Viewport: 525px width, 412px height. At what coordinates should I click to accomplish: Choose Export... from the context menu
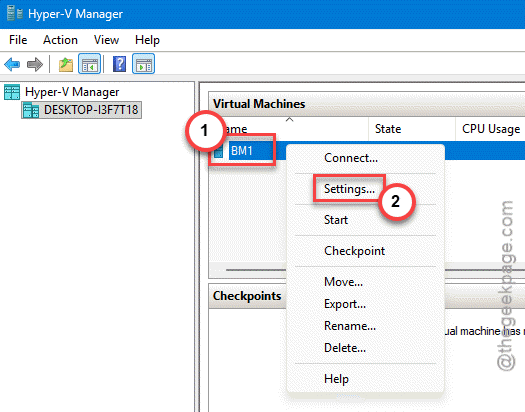tap(366, 304)
